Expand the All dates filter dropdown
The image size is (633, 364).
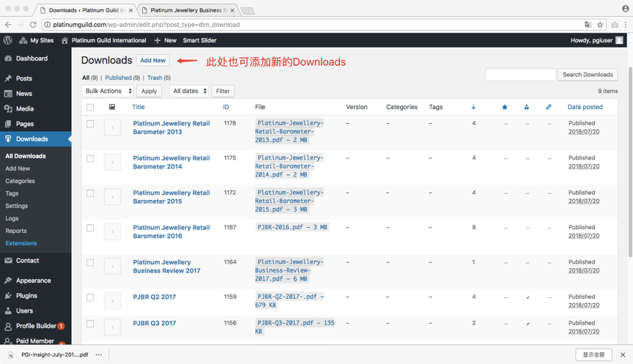point(189,91)
